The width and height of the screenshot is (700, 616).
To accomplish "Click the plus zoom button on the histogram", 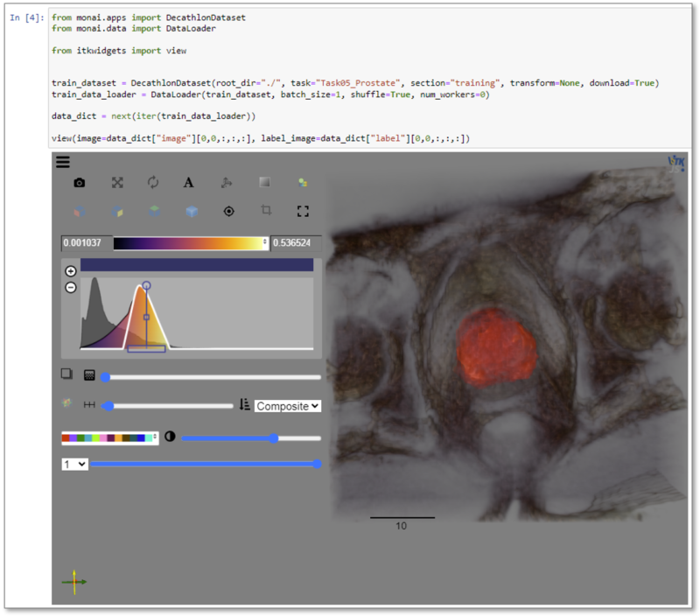I will point(70,270).
